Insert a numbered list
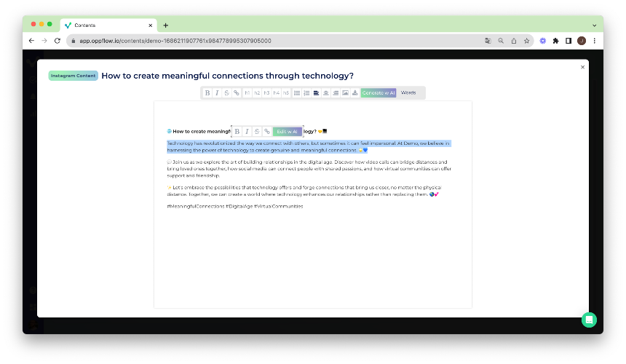 coord(306,93)
